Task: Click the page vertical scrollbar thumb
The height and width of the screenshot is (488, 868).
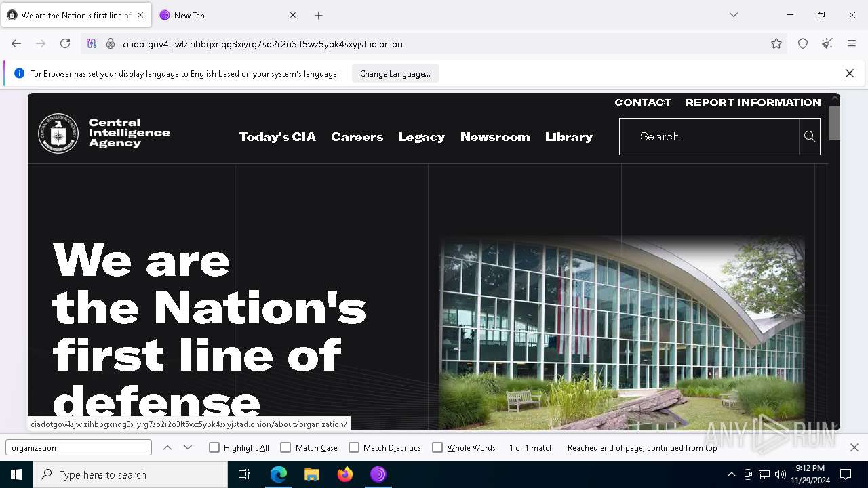Action: pos(834,123)
